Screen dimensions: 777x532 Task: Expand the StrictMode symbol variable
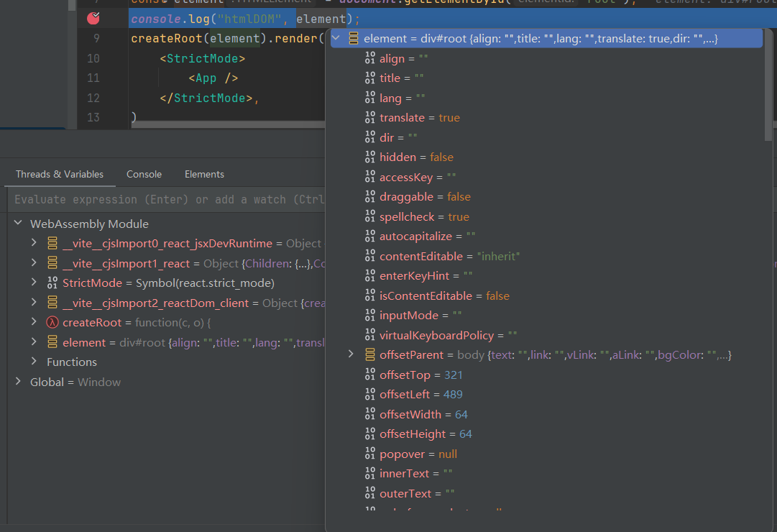[x=34, y=282]
